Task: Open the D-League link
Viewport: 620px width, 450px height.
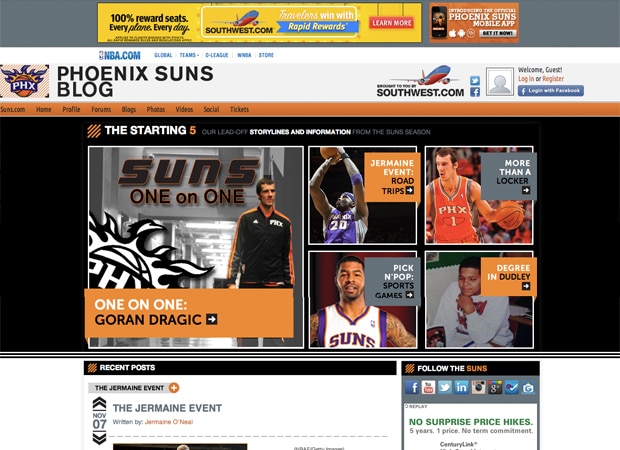Action: pyautogui.click(x=217, y=55)
